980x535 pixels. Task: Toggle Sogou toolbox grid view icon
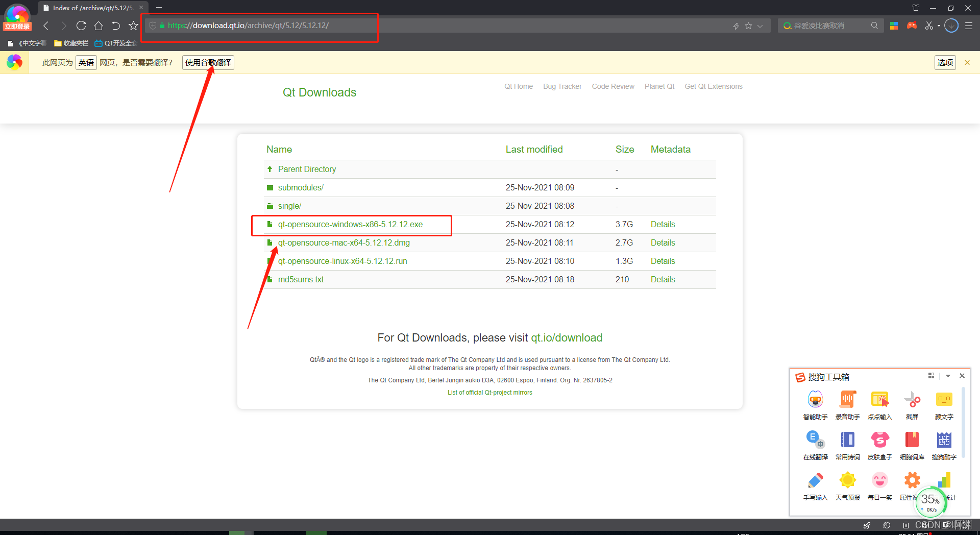click(x=931, y=376)
